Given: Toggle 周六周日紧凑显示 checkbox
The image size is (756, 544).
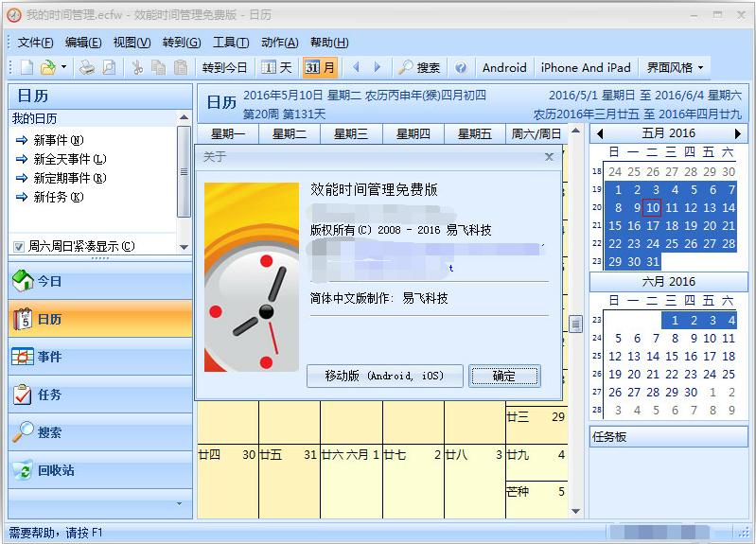Looking at the screenshot, I should [19, 247].
